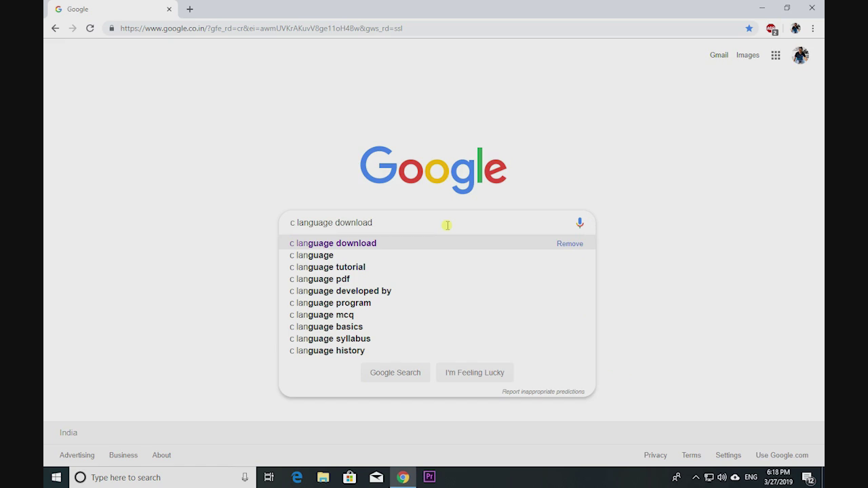Click the volume icon in system tray
Viewport: 868px width, 488px height.
click(x=722, y=477)
